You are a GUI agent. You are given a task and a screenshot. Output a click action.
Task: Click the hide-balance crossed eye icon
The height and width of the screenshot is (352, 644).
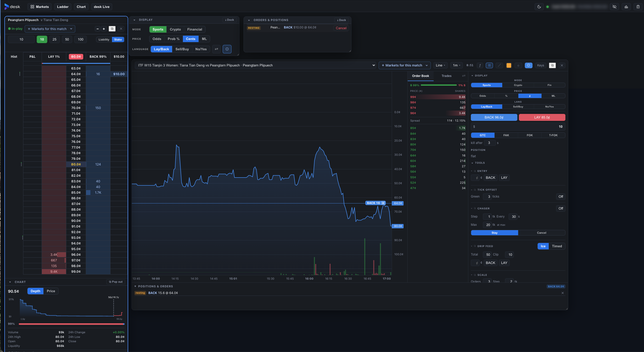pos(614,7)
